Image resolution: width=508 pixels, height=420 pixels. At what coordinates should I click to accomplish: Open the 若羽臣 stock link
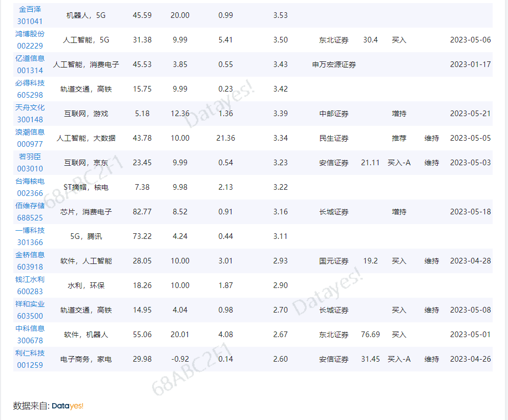click(30, 157)
